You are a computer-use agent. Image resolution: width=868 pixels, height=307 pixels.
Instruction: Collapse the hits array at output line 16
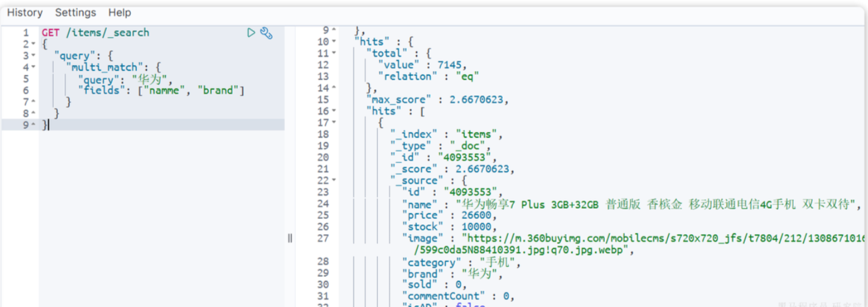tap(334, 111)
